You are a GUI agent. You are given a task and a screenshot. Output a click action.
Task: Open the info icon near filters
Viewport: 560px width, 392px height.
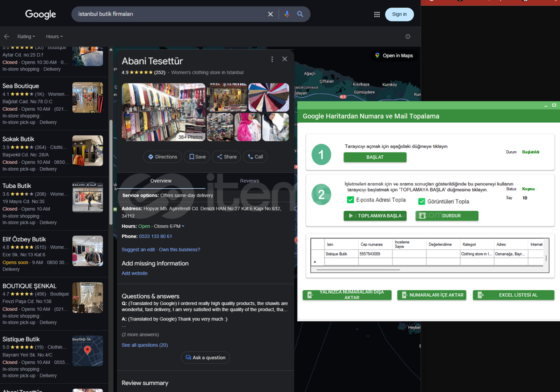tap(408, 36)
